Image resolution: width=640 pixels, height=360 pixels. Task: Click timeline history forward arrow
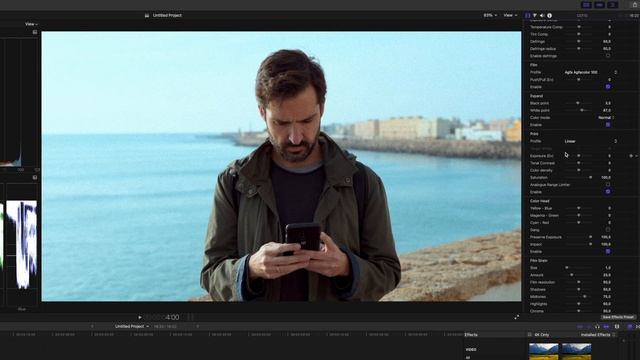point(198,327)
